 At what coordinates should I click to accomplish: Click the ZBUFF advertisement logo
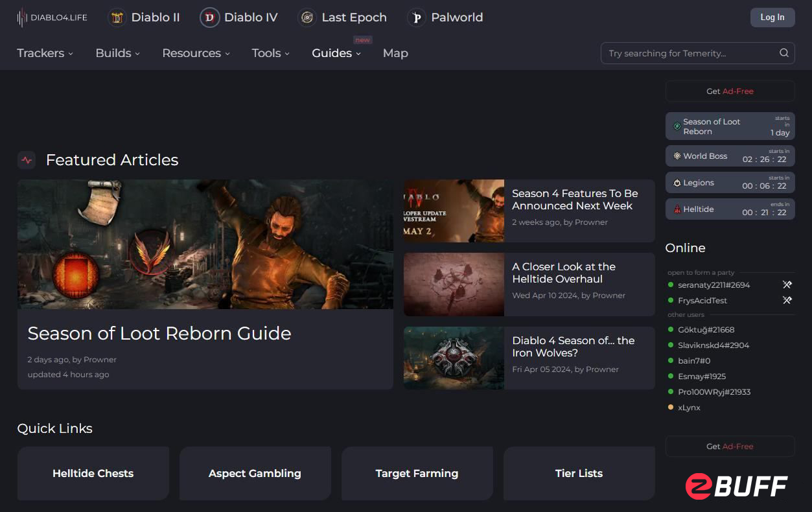[736, 486]
